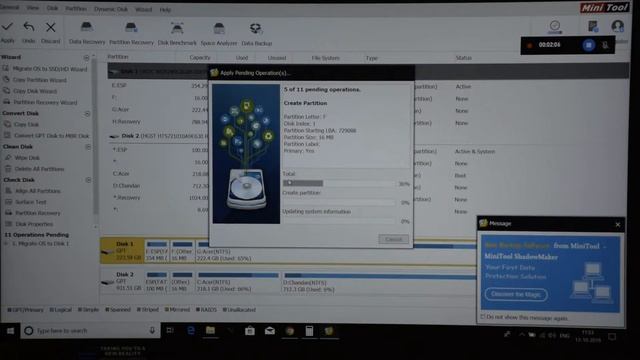Stop the screen recording
Image resolution: width=640 pixels, height=360 pixels.
click(588, 45)
